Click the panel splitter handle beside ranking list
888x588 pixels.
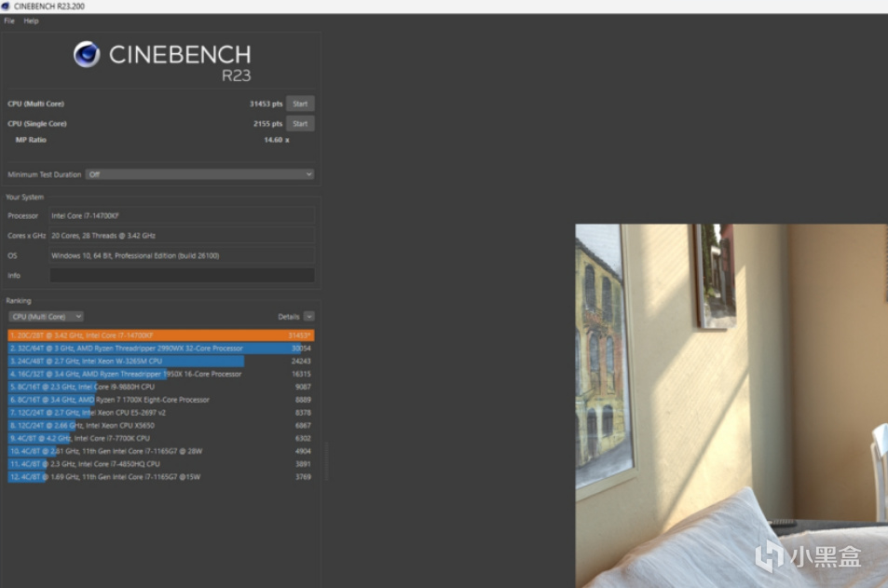tap(326, 461)
